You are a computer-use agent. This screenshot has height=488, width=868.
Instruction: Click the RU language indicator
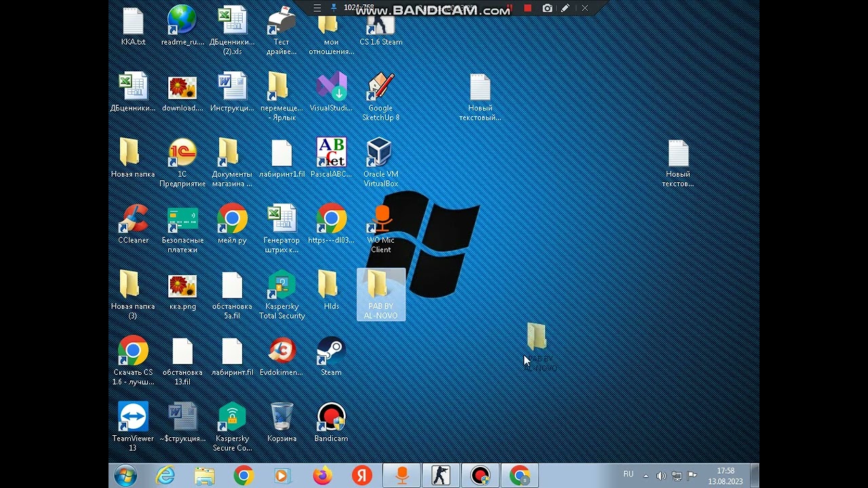pos(629,474)
